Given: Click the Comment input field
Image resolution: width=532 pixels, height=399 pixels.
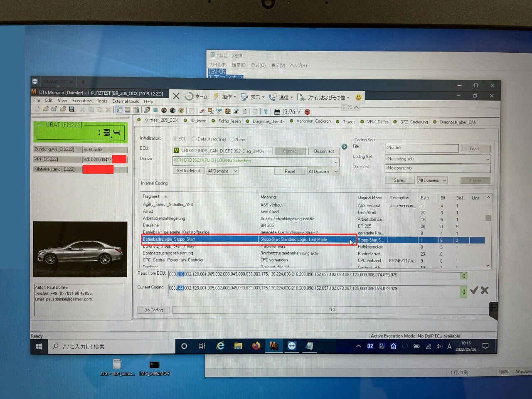Looking at the screenshot, I should coord(438,168).
